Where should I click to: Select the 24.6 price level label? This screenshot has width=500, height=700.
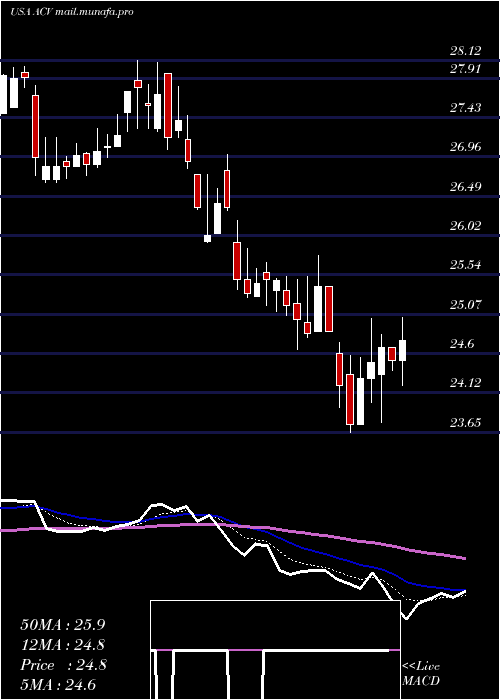[x=462, y=344]
